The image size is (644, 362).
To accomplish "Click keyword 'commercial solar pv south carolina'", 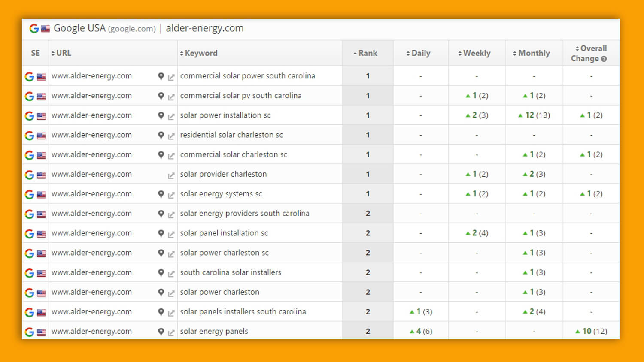I will pos(241,95).
